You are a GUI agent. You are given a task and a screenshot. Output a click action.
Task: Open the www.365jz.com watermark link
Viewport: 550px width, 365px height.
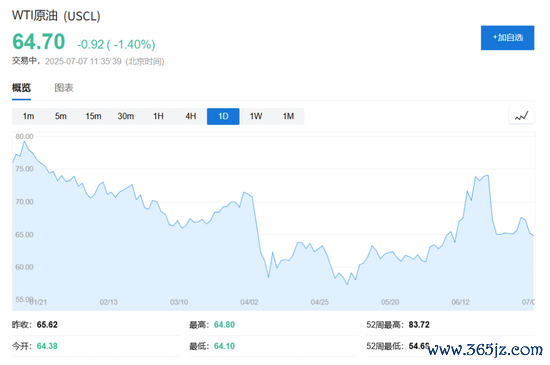[x=485, y=350]
